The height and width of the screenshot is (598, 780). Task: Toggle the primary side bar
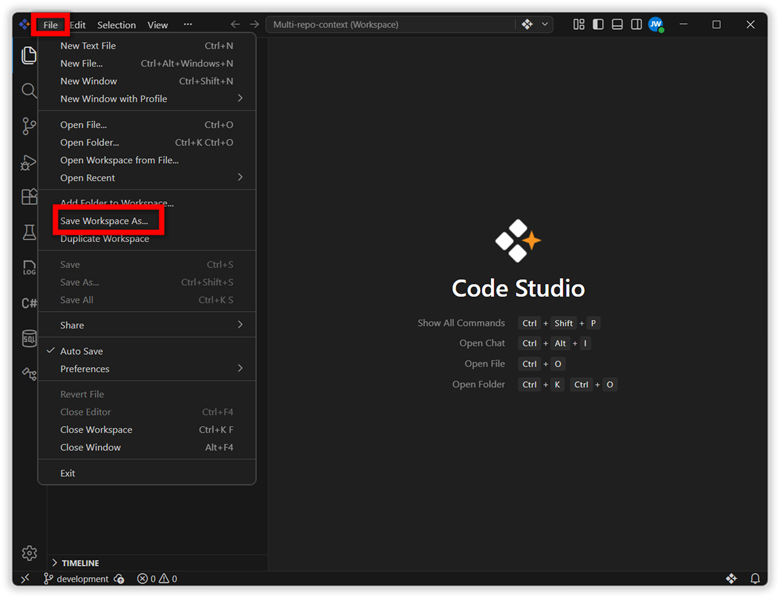(598, 24)
